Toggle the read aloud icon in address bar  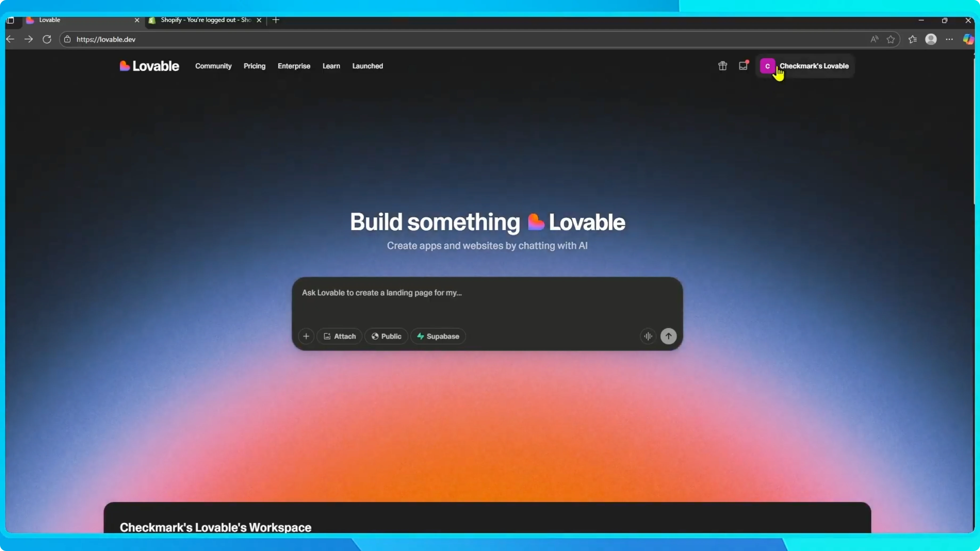[x=874, y=39]
